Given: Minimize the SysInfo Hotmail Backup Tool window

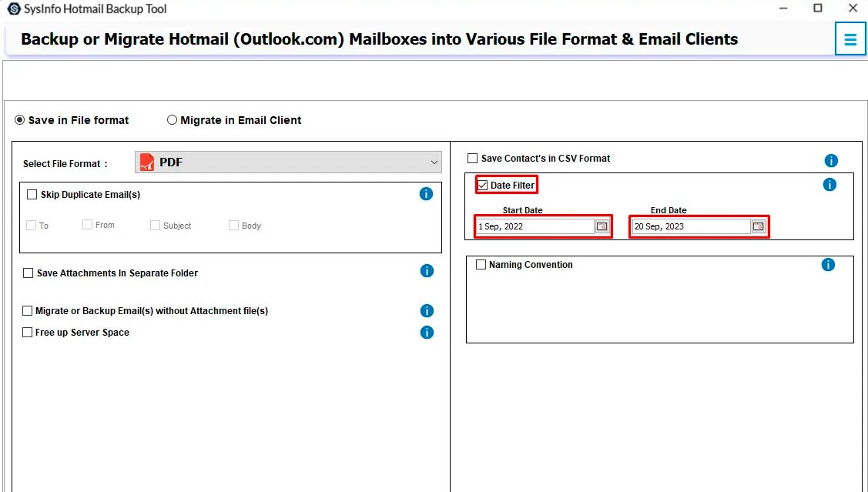Looking at the screenshot, I should point(783,8).
